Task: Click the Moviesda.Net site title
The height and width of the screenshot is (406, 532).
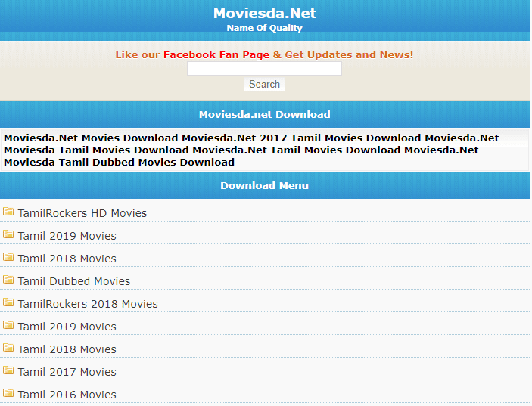Action: [x=265, y=13]
